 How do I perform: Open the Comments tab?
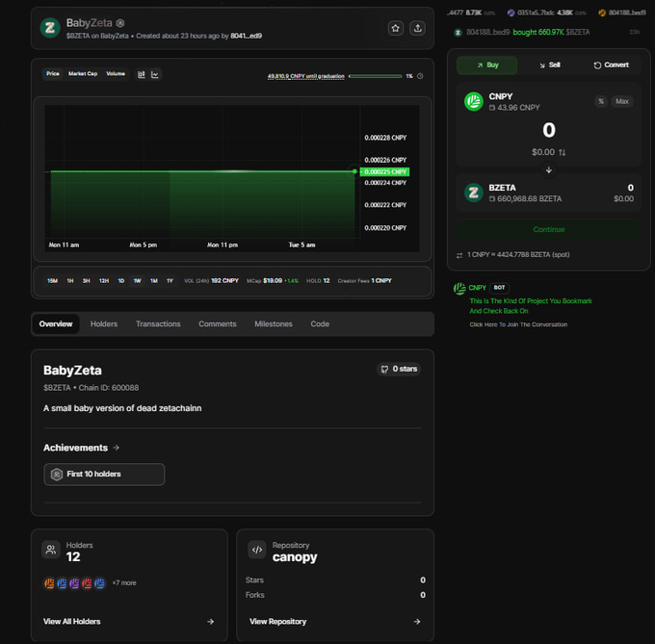point(218,324)
